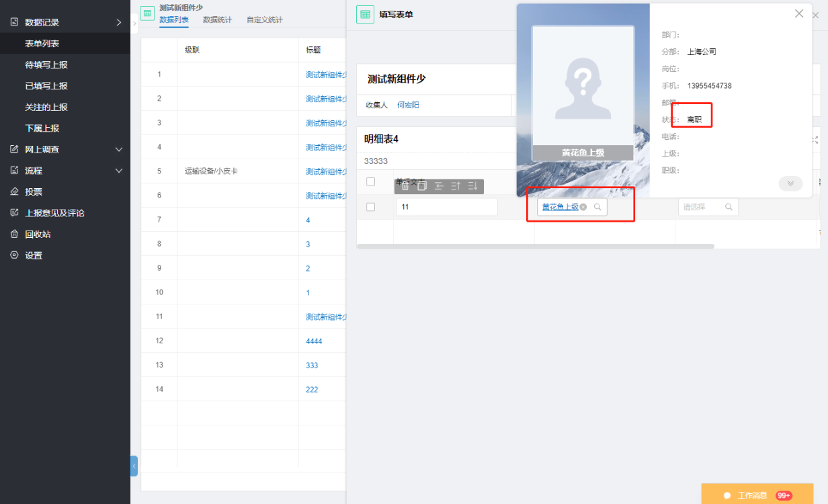Click the move row down icon
The width and height of the screenshot is (828, 504).
tap(472, 186)
